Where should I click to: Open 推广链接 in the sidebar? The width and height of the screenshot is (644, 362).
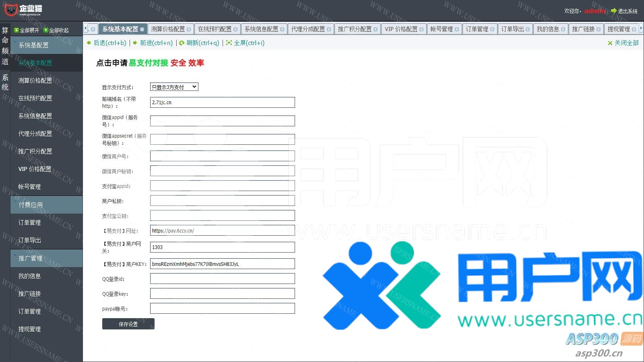click(x=47, y=294)
